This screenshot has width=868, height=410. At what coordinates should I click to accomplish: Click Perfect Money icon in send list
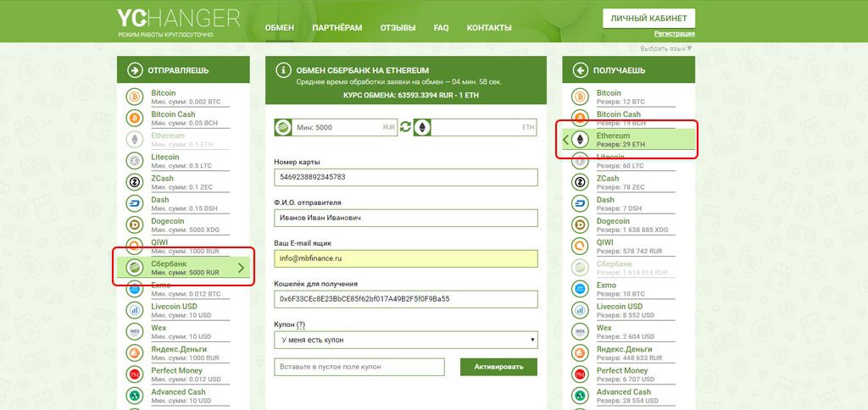[134, 374]
